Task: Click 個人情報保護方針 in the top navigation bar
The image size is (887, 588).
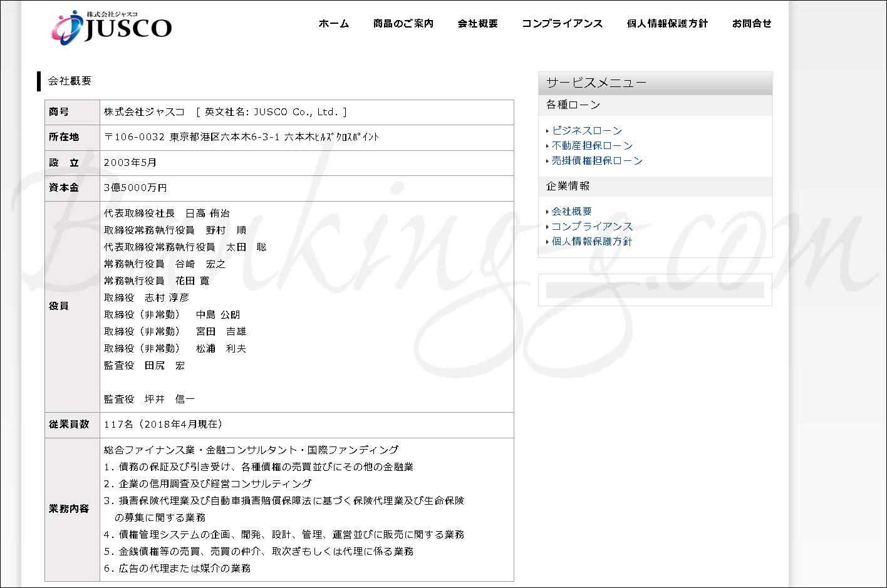Action: [667, 24]
